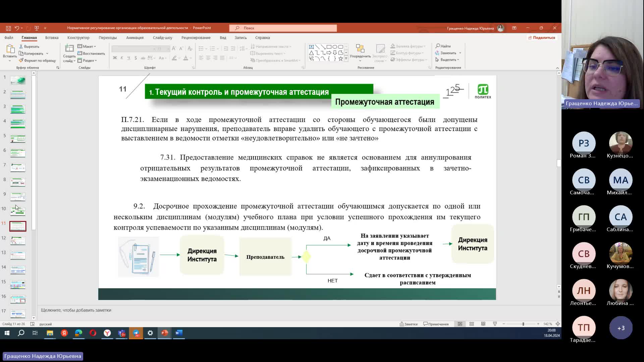Open the Выделить select dropdown
This screenshot has width=644, height=362.
coord(447,60)
